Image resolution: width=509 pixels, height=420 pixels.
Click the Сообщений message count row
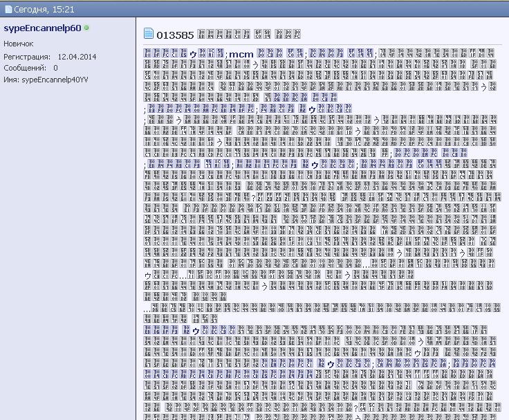coord(31,68)
